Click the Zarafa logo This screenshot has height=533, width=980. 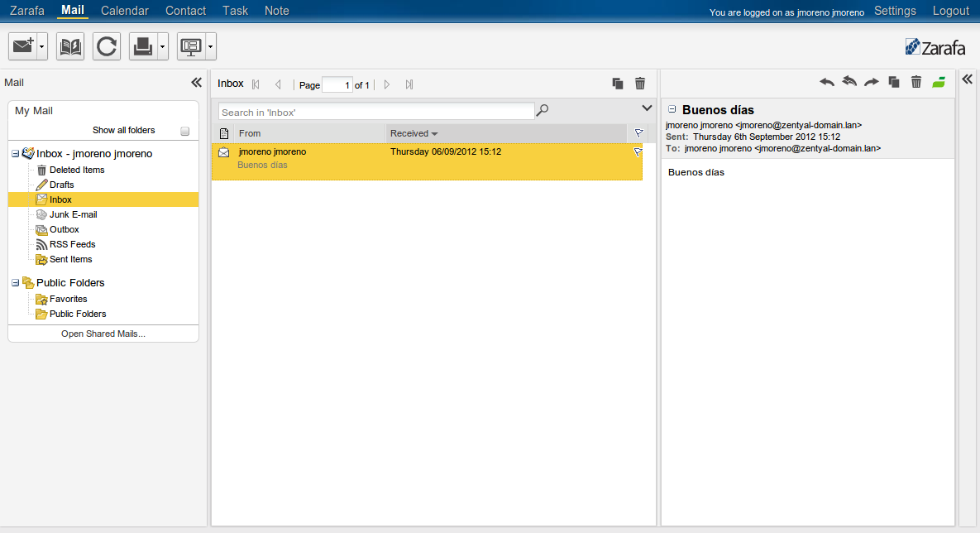coord(935,47)
